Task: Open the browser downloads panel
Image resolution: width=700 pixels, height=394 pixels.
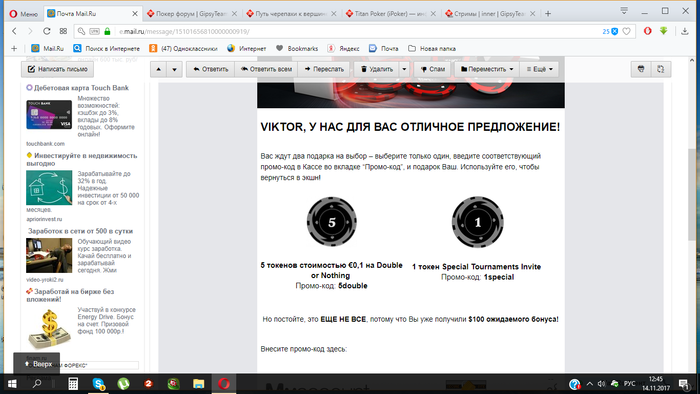Action: pos(685,31)
